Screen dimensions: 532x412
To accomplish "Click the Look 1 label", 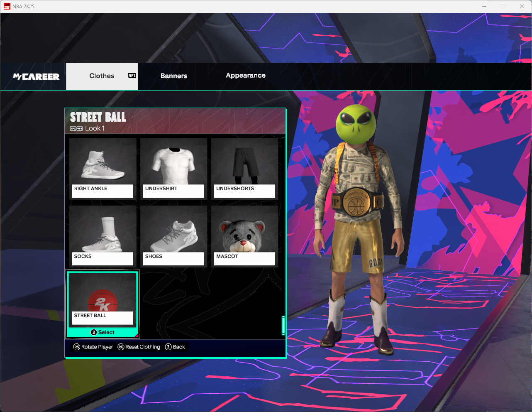I will click(95, 128).
